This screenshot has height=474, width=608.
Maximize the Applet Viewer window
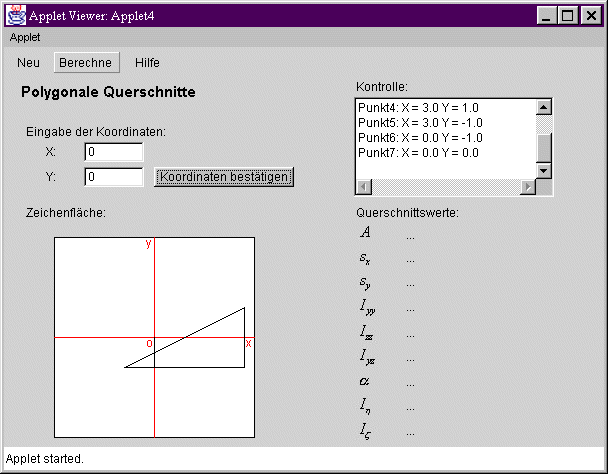click(568, 16)
